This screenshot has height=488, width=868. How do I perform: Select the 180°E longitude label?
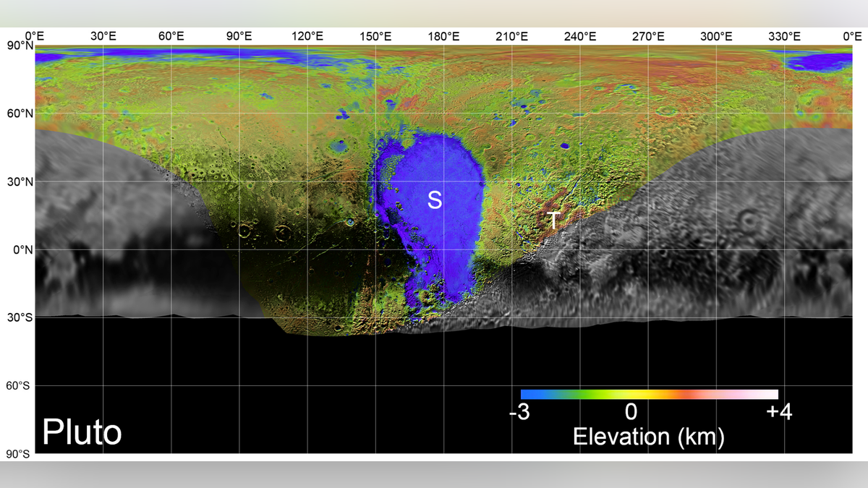pyautogui.click(x=443, y=36)
